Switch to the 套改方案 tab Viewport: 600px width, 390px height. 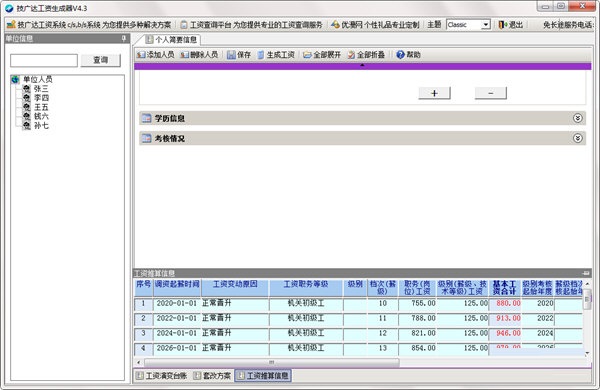point(212,375)
